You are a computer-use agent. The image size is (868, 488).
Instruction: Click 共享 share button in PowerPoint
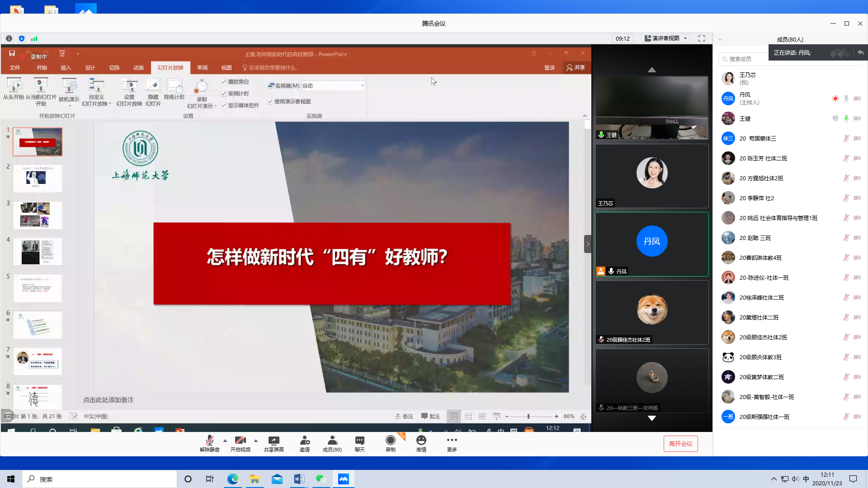point(576,68)
